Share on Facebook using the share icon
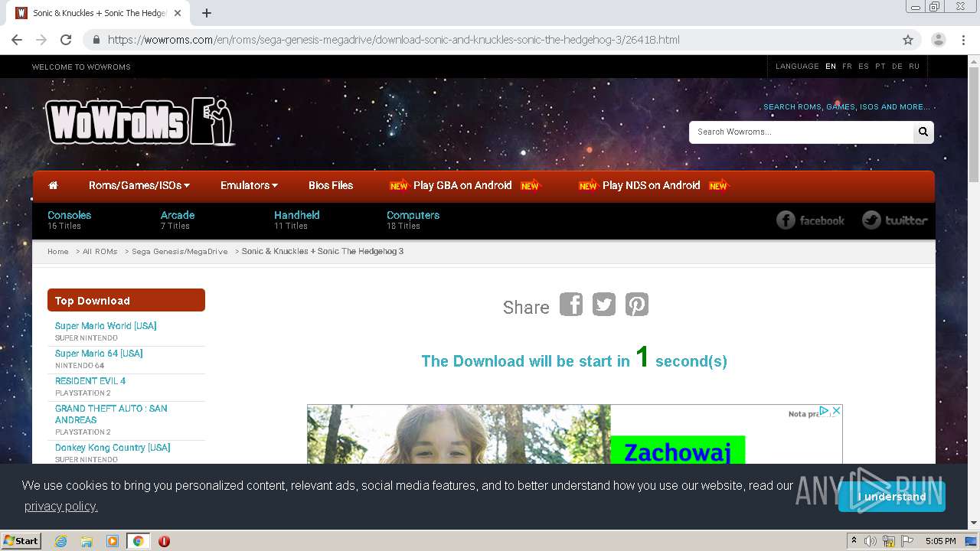The height and width of the screenshot is (551, 980). click(571, 305)
